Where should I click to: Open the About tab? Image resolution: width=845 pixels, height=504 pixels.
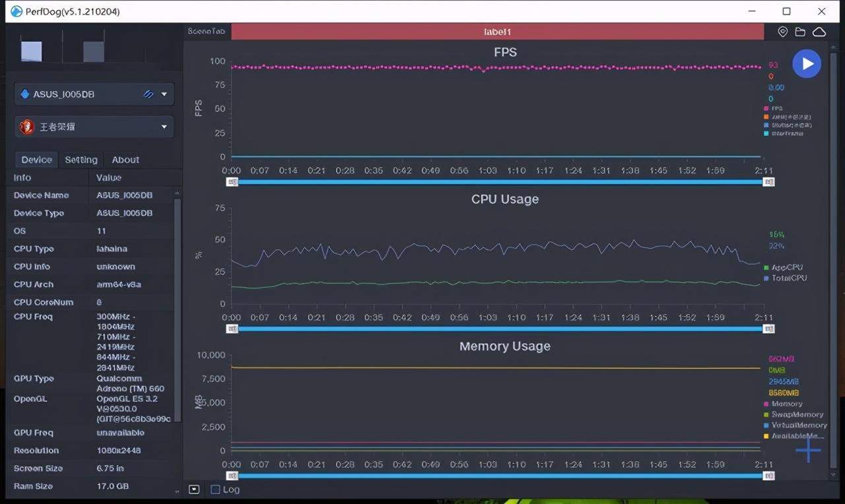[125, 160]
